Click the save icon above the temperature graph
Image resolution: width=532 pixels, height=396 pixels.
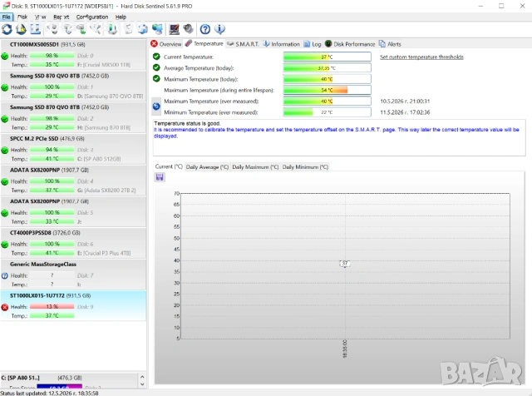(160, 177)
